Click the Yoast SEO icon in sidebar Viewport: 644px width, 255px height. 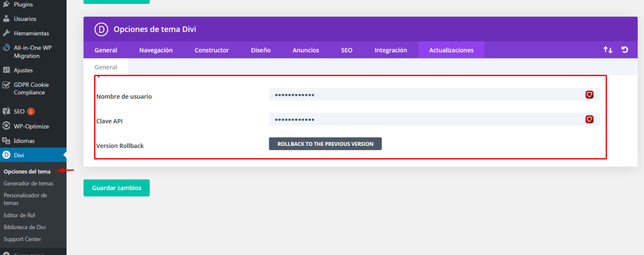tap(6, 111)
